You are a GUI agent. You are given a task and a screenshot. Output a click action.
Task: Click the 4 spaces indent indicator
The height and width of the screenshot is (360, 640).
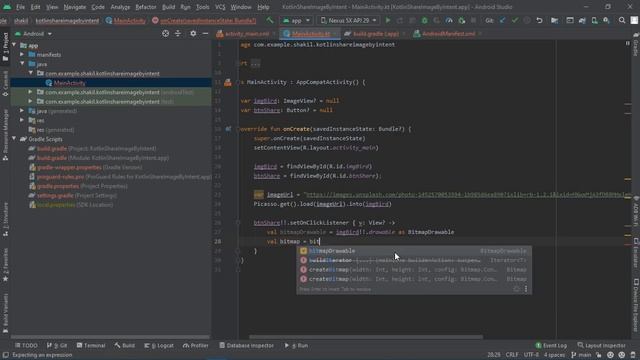coord(554,355)
